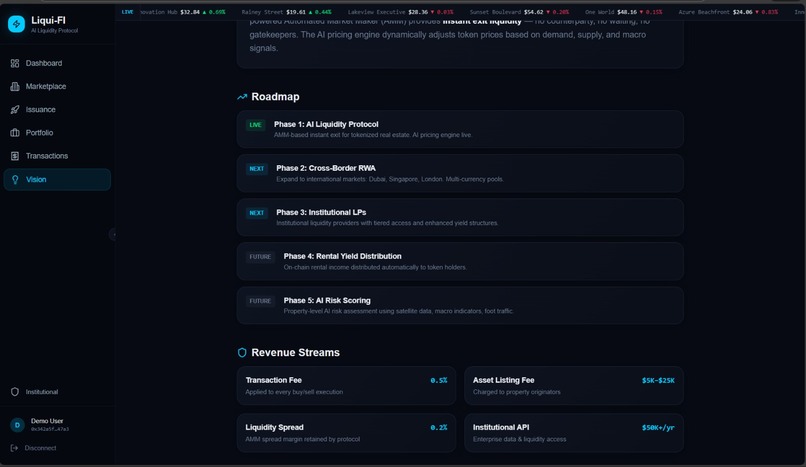Go to Marketplace in the sidebar
Viewport: 806px width, 467px height.
57,86
